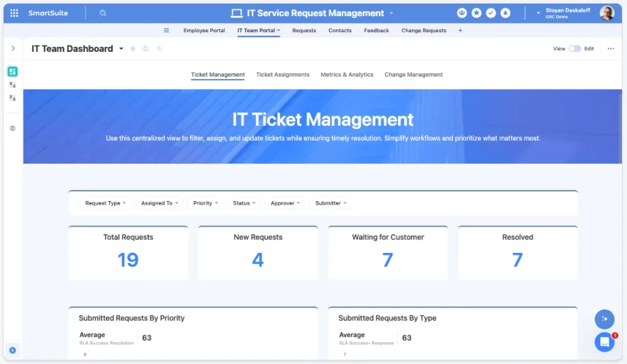
Task: Switch to the Requests app tab
Action: [304, 31]
